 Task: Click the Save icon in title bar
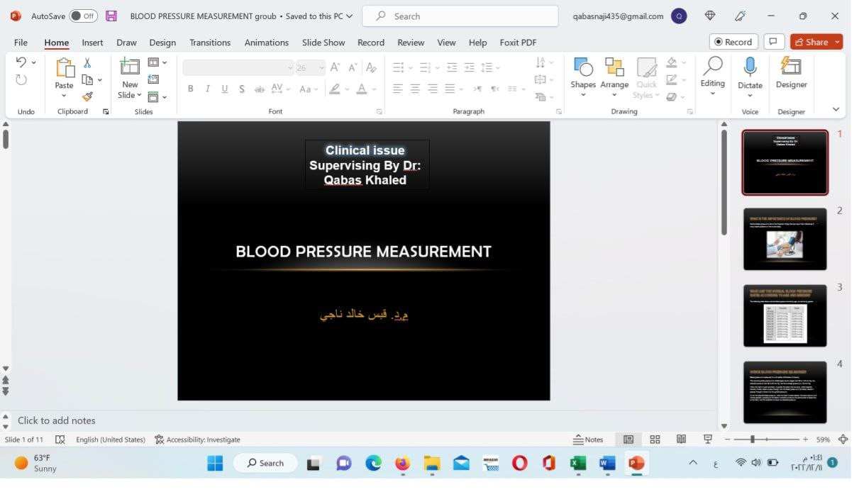tap(111, 16)
